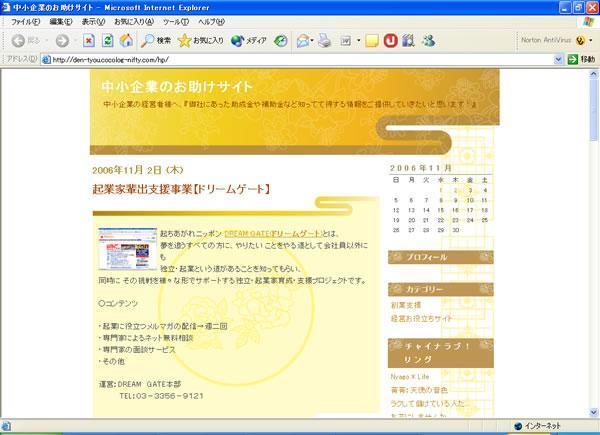600x435 pixels.
Task: Open the ツール(T) menu
Action: click(x=176, y=22)
